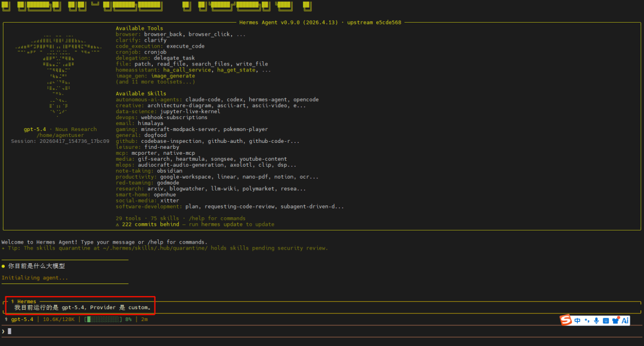Toggle Chinese/English mode 中 in IME bar
644x346 pixels.
pos(577,320)
